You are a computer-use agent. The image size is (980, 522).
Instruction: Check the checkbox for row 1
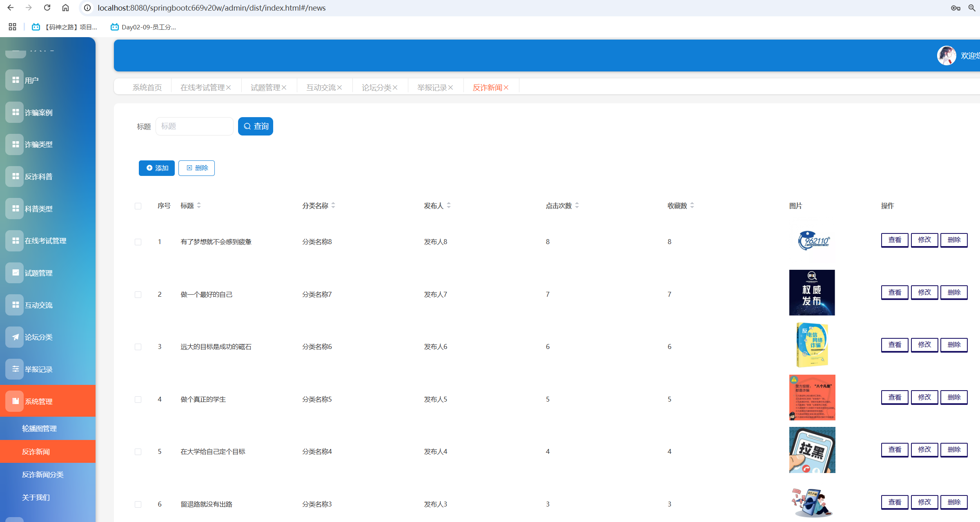point(138,242)
